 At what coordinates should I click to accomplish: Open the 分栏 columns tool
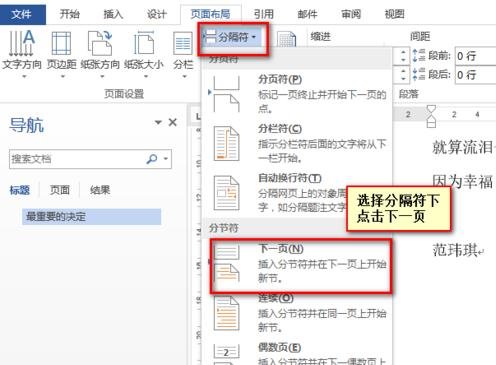183,53
